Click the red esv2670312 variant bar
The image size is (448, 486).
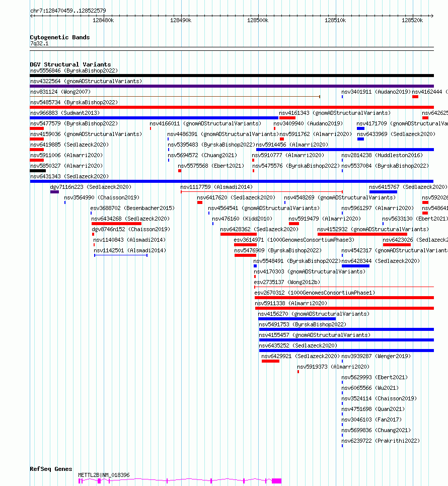pyautogui.click(x=344, y=298)
